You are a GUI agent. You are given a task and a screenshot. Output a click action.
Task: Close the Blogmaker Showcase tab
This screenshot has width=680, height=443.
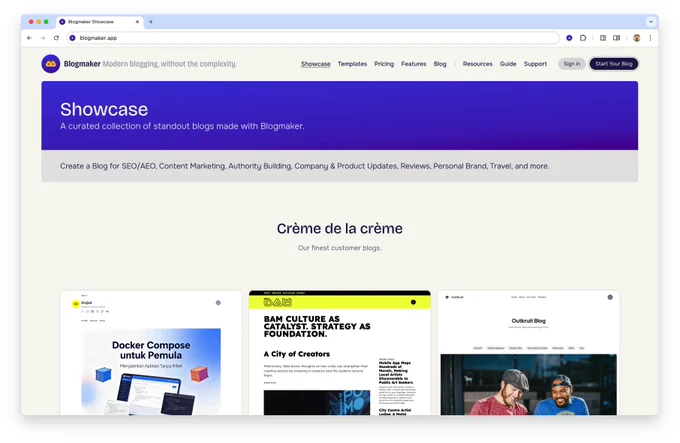tap(137, 22)
